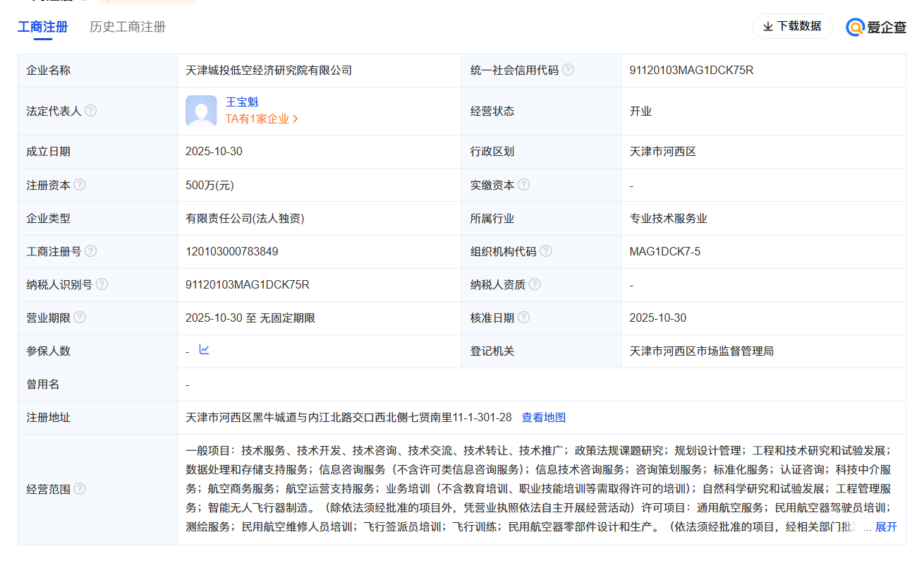Switch to 历史工商注册 tab
The width and height of the screenshot is (924, 568).
click(128, 27)
